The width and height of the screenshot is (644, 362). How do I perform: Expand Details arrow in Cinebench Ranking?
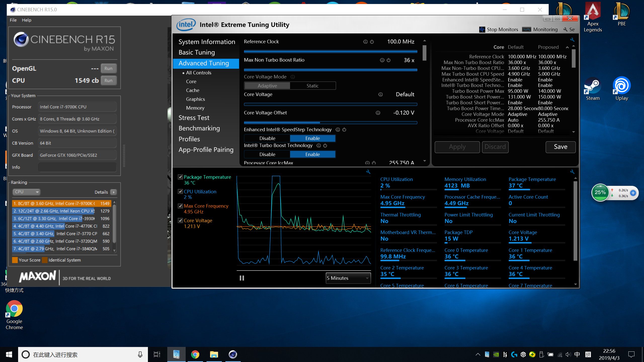coord(114,192)
